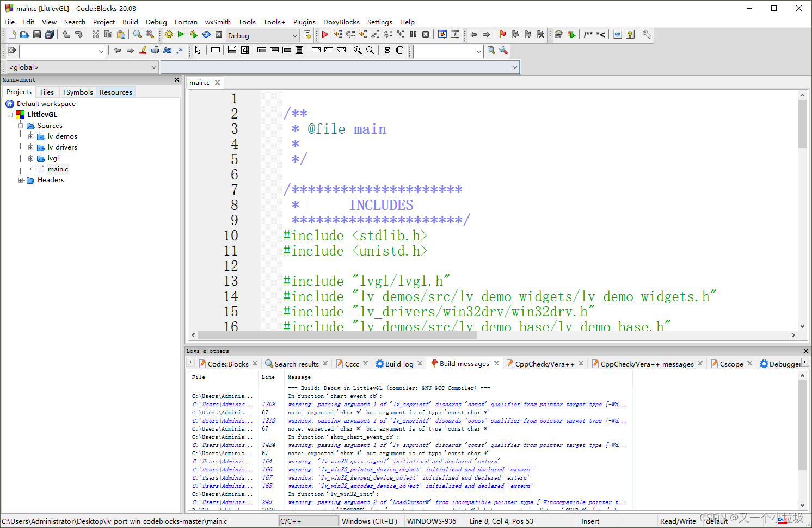The width and height of the screenshot is (812, 528).
Task: Toggle regular expression search option
Action: tap(180, 51)
